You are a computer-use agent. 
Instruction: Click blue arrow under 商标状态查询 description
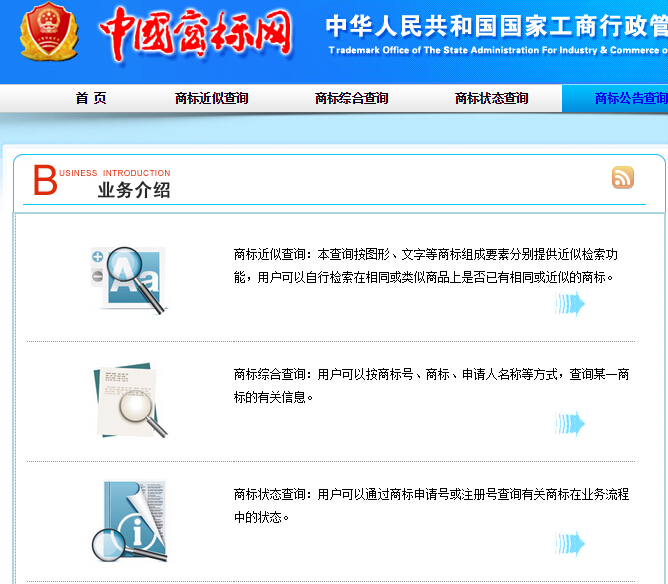coord(570,544)
